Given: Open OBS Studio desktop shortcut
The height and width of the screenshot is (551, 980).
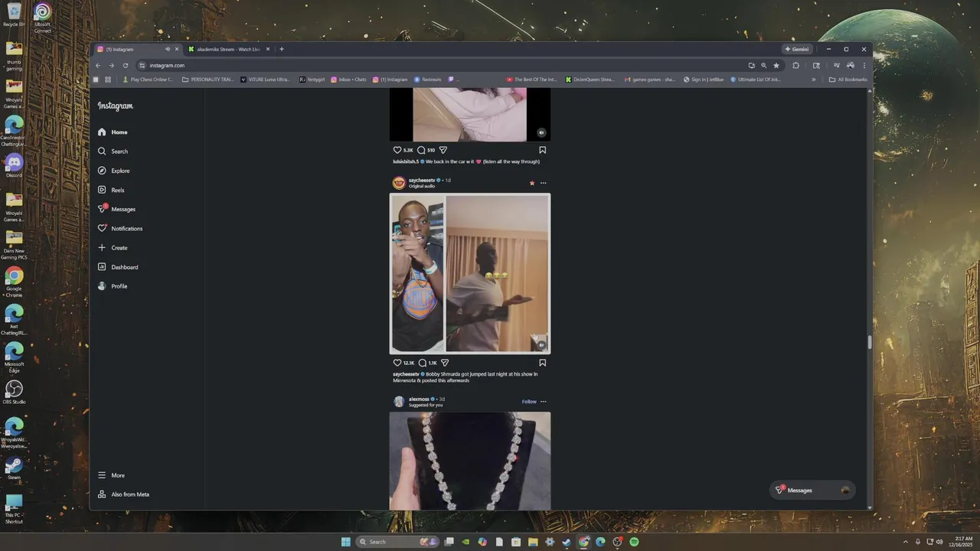Looking at the screenshot, I should pyautogui.click(x=14, y=393).
